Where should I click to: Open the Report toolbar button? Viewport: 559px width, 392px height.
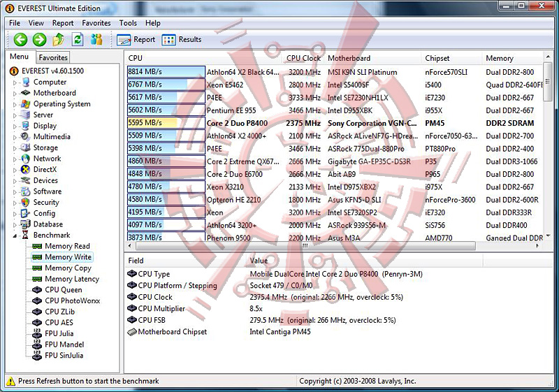(136, 40)
